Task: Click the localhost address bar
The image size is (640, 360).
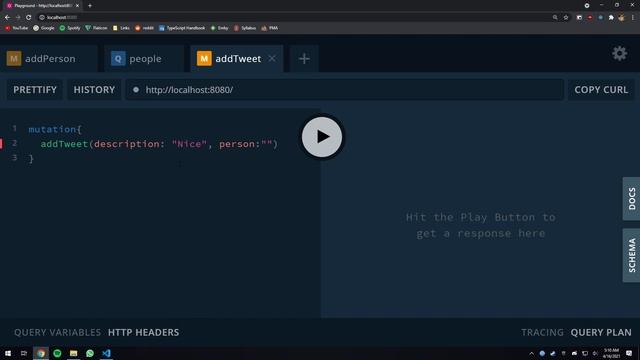Action: click(294, 18)
